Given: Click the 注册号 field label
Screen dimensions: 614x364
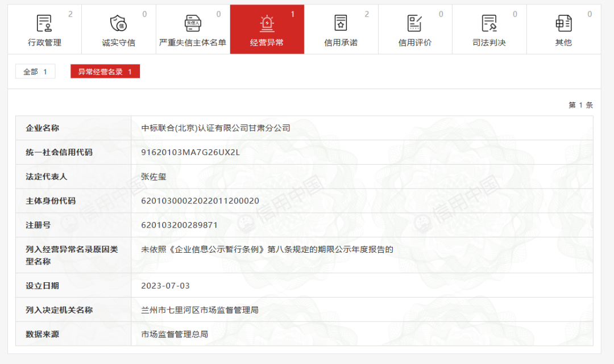Looking at the screenshot, I should [38, 225].
